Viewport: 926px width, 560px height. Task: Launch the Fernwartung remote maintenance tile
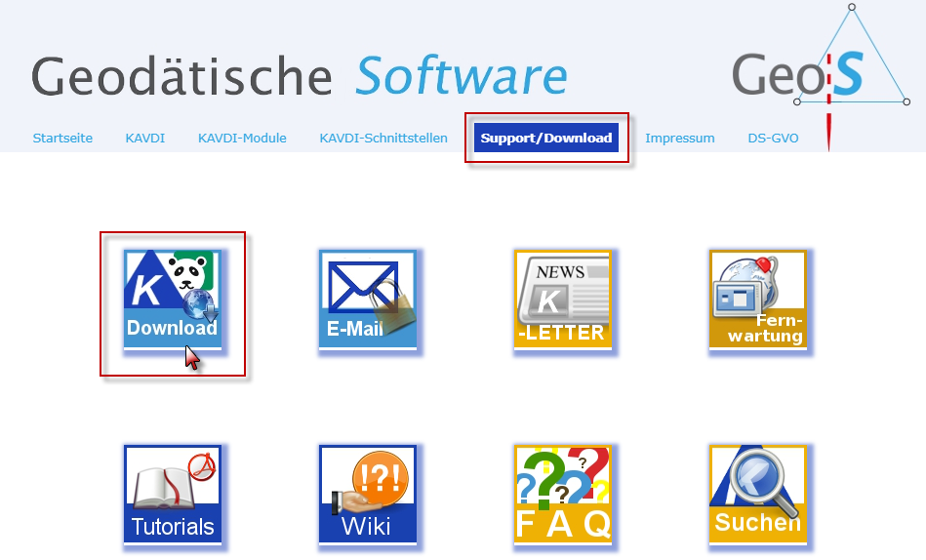click(x=757, y=300)
